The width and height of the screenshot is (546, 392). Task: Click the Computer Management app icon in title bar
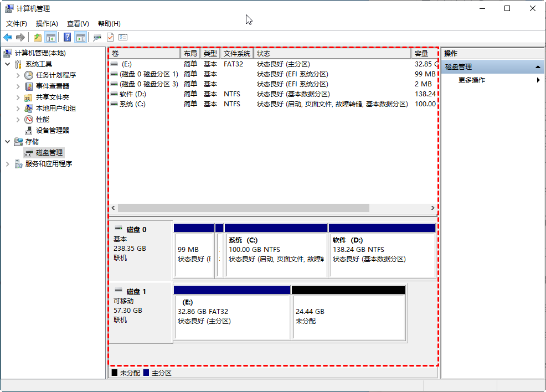(x=9, y=8)
